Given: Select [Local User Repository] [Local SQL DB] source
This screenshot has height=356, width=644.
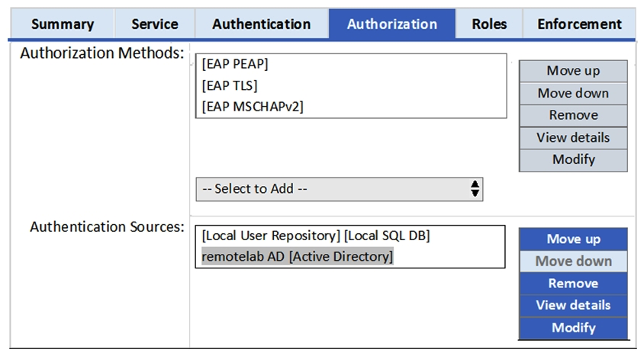Looking at the screenshot, I should 316,236.
